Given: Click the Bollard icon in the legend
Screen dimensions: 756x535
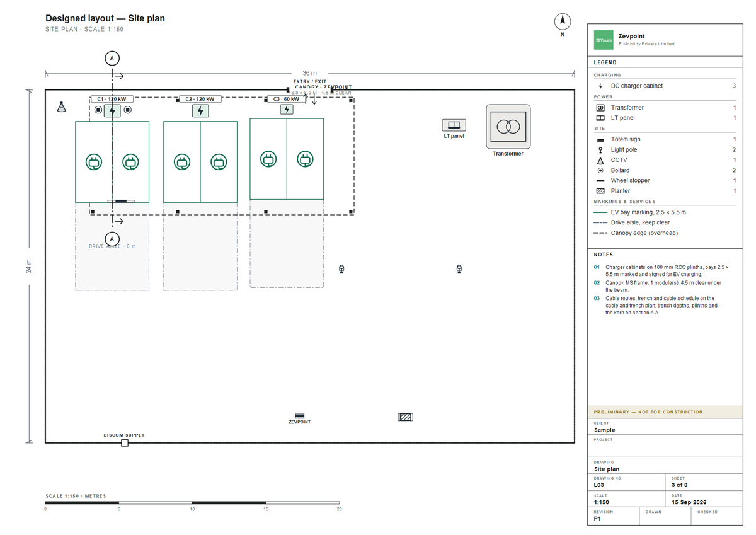Looking at the screenshot, I should 600,170.
